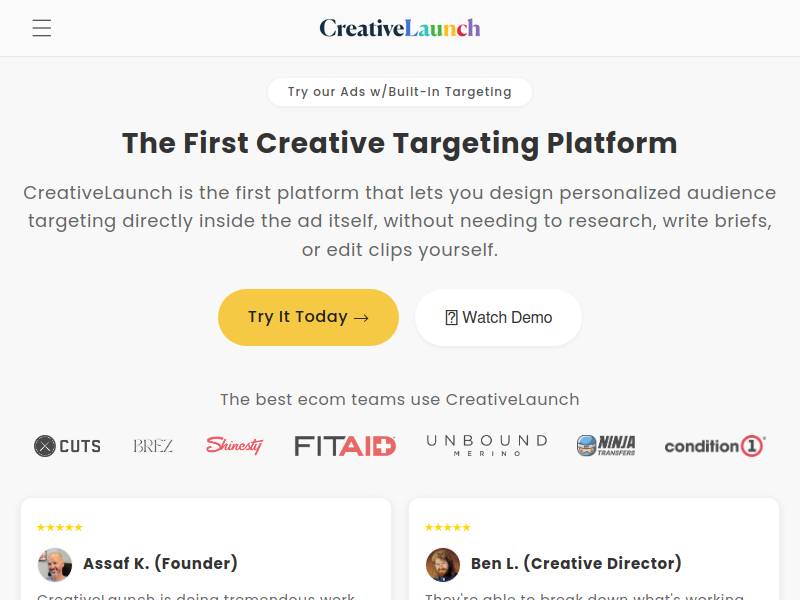800x600 pixels.
Task: Click the Ben L. (Creative Director) name
Action: [x=576, y=563]
